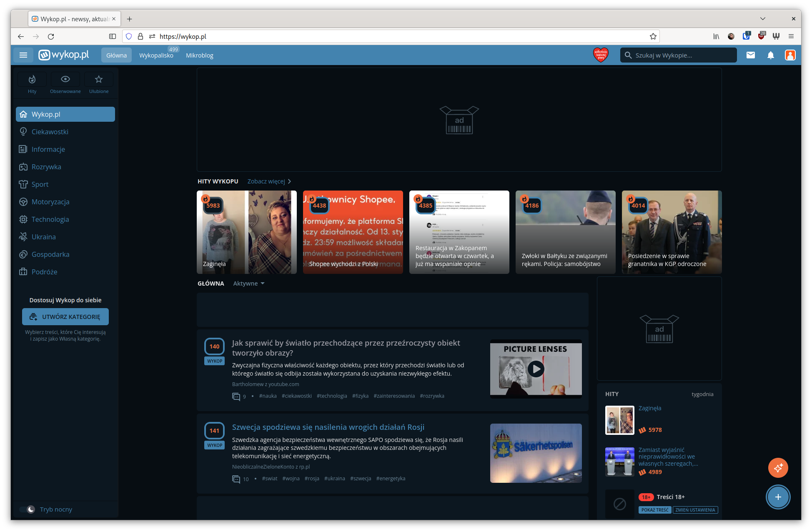
Task: Click the Utwórz kategorię button
Action: tap(65, 317)
